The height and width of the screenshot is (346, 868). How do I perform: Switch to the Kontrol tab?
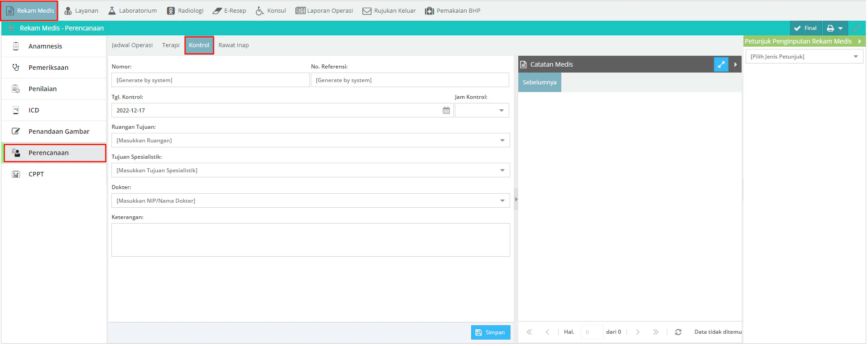(199, 45)
